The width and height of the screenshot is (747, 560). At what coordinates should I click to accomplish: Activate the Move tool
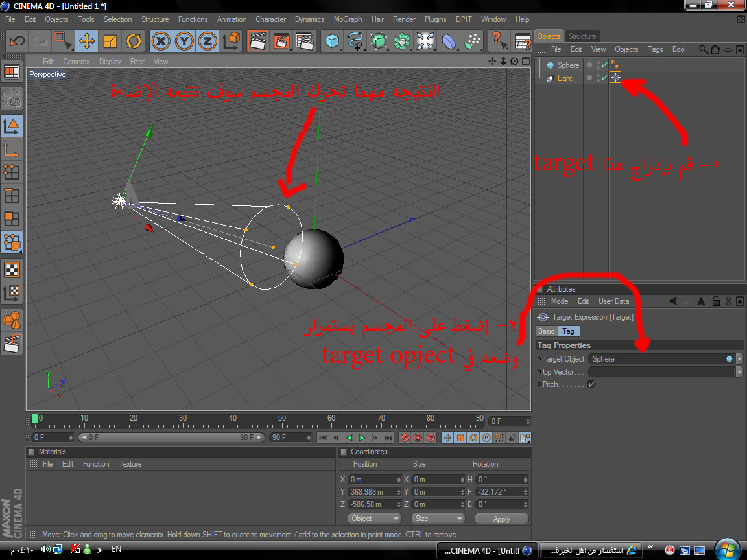pyautogui.click(x=87, y=41)
